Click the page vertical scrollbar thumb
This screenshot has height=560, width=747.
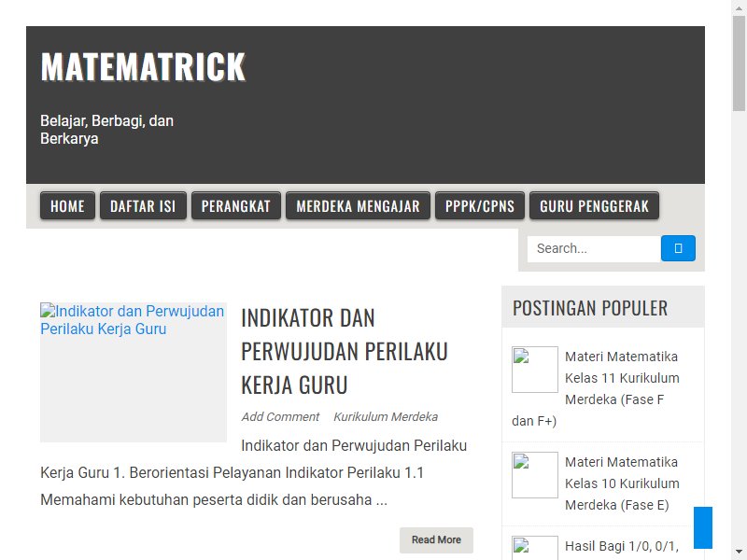click(739, 63)
